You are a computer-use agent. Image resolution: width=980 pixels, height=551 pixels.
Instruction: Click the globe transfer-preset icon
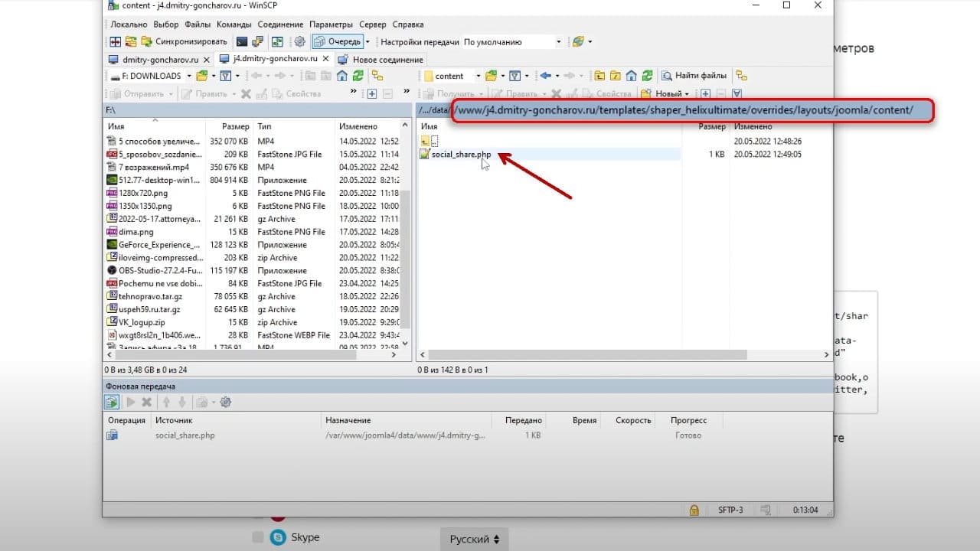point(578,42)
